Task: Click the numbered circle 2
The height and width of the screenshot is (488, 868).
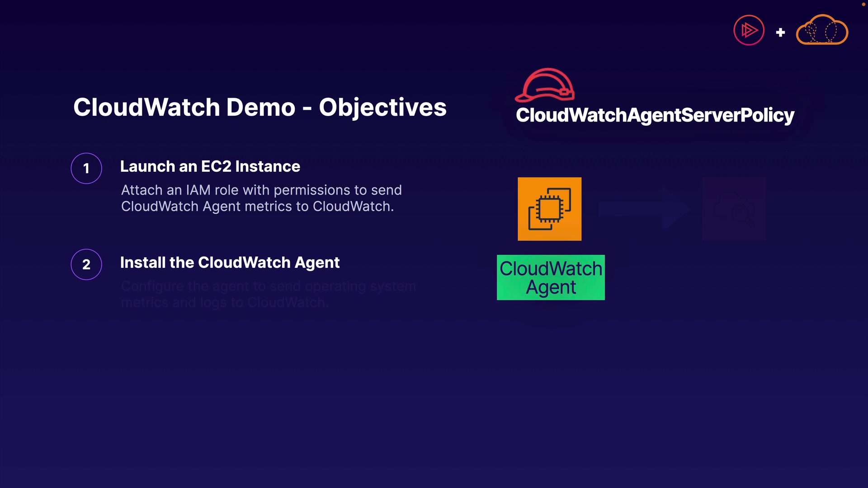Action: click(86, 264)
